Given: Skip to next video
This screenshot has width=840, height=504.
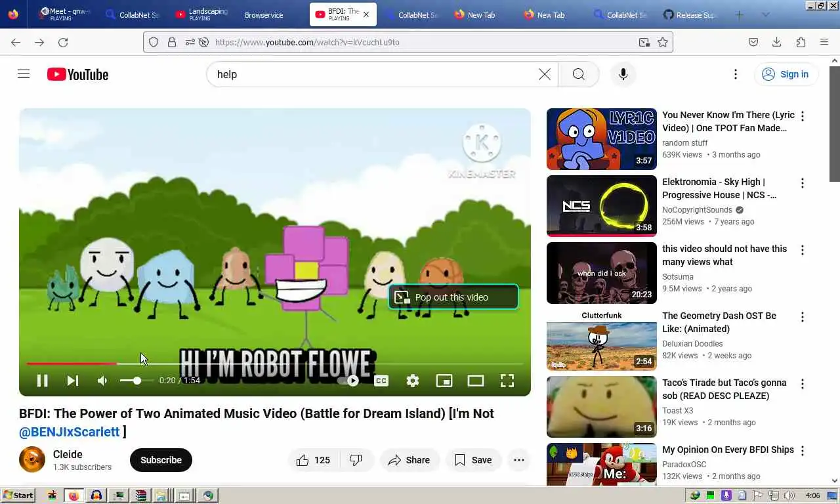Looking at the screenshot, I should [x=73, y=381].
